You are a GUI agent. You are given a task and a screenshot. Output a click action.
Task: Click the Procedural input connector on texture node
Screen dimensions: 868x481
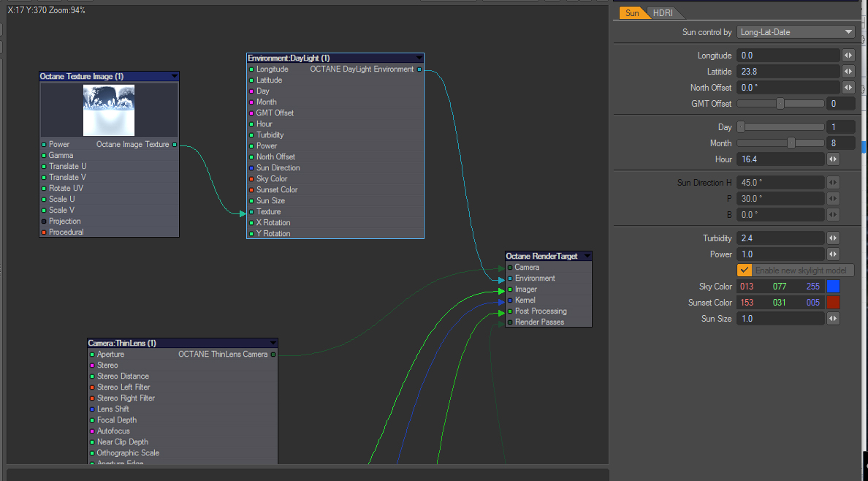click(x=44, y=232)
